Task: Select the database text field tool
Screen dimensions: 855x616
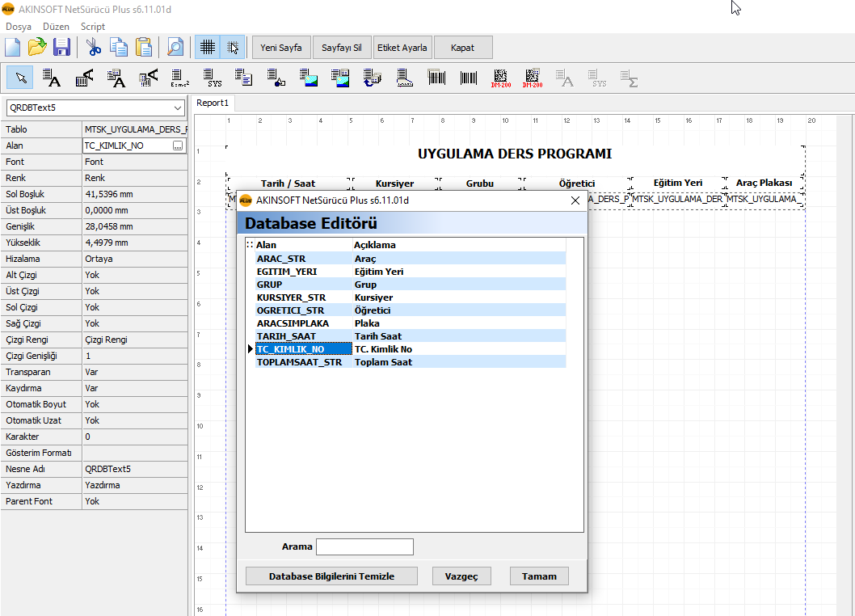Action: 116,78
